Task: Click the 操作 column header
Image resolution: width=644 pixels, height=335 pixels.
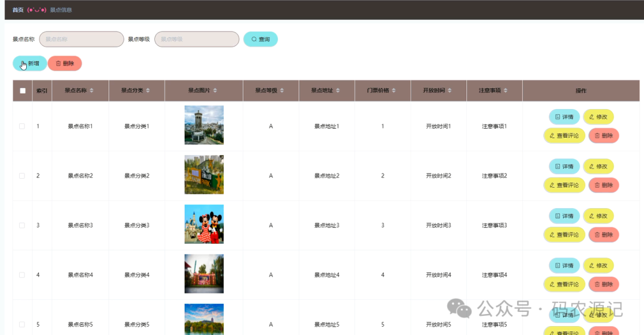Action: coord(581,91)
